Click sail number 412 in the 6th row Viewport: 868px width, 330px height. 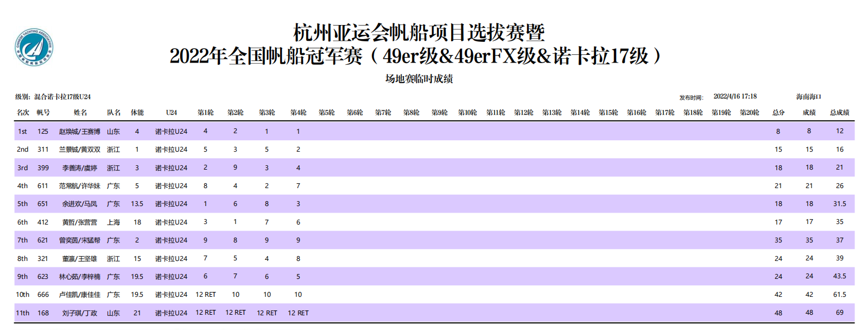(x=43, y=222)
